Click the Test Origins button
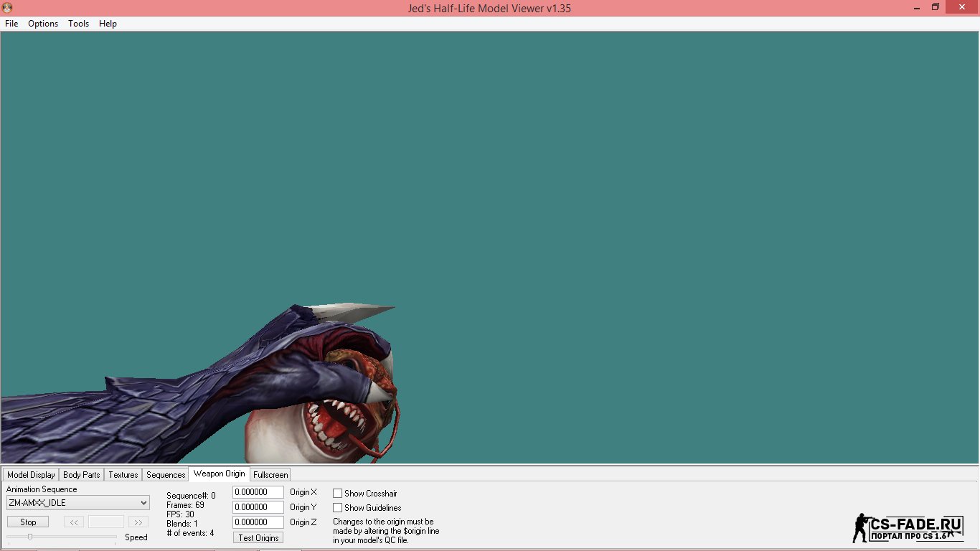This screenshot has width=980, height=551. pyautogui.click(x=258, y=538)
